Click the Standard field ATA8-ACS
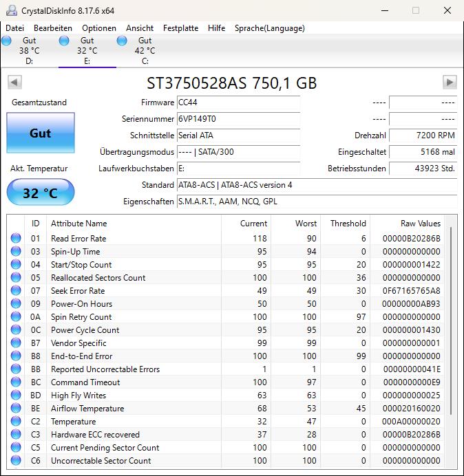Image resolution: width=464 pixels, height=476 pixels. [317, 185]
